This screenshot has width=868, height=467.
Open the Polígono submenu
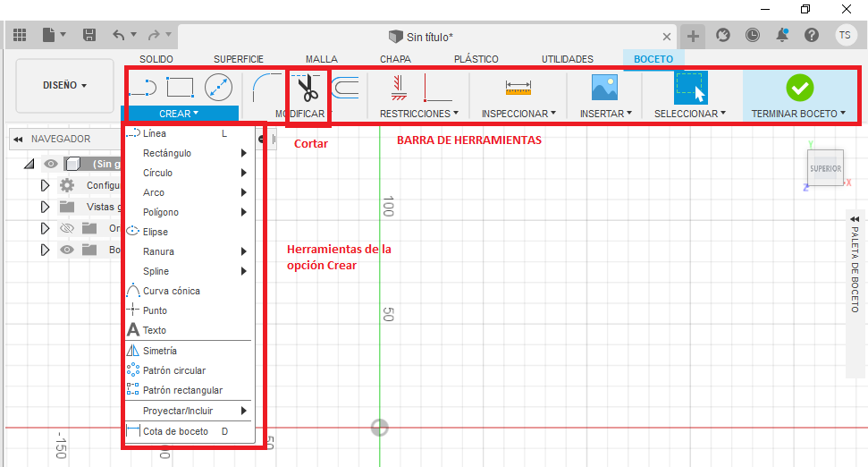coord(189,212)
